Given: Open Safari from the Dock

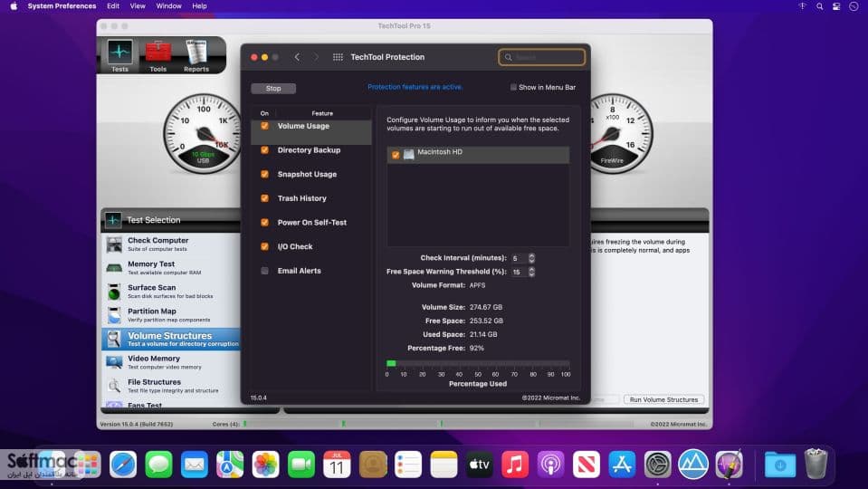Looking at the screenshot, I should [x=123, y=464].
